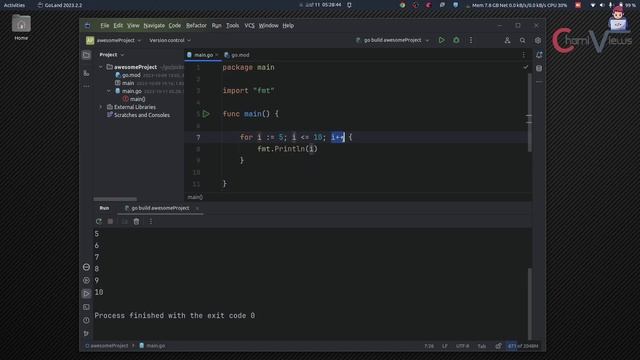Image resolution: width=640 pixels, height=360 pixels.
Task: Clear the Run console with the trash icon
Action: (x=136, y=221)
